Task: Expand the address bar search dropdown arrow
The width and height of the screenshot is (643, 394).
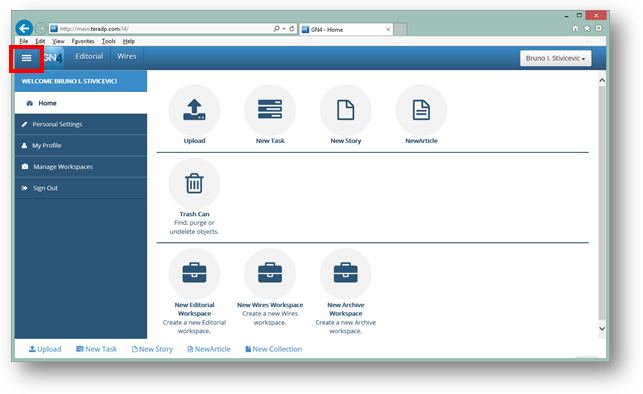Action: [x=284, y=29]
